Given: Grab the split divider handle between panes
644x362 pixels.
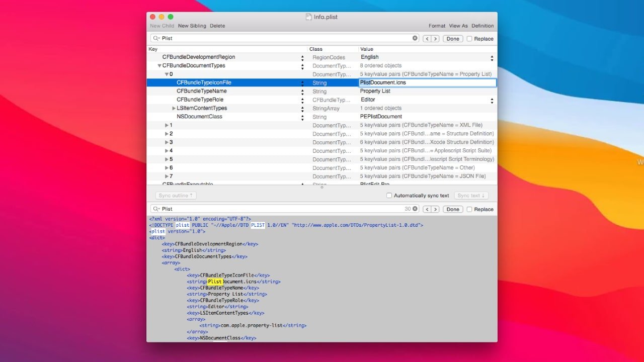Looking at the screenshot, I should [x=322, y=188].
